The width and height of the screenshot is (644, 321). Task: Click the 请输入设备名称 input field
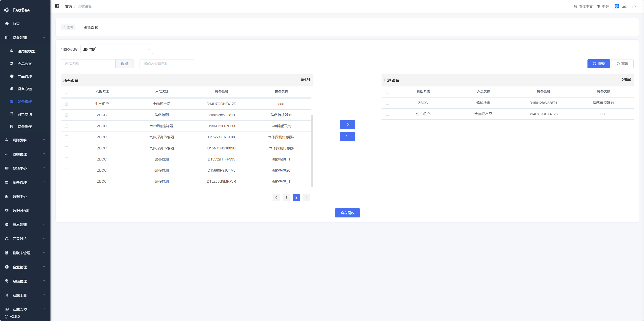point(167,64)
